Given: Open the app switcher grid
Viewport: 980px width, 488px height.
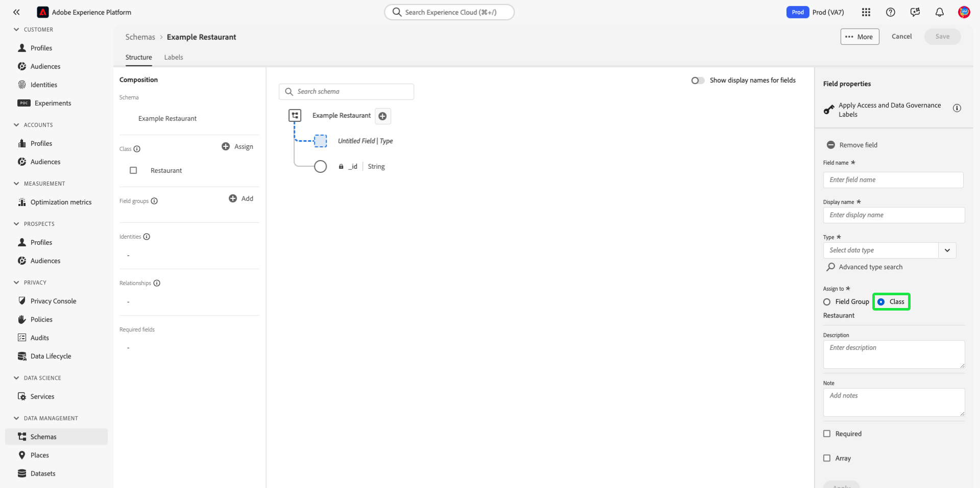Looking at the screenshot, I should (x=866, y=12).
